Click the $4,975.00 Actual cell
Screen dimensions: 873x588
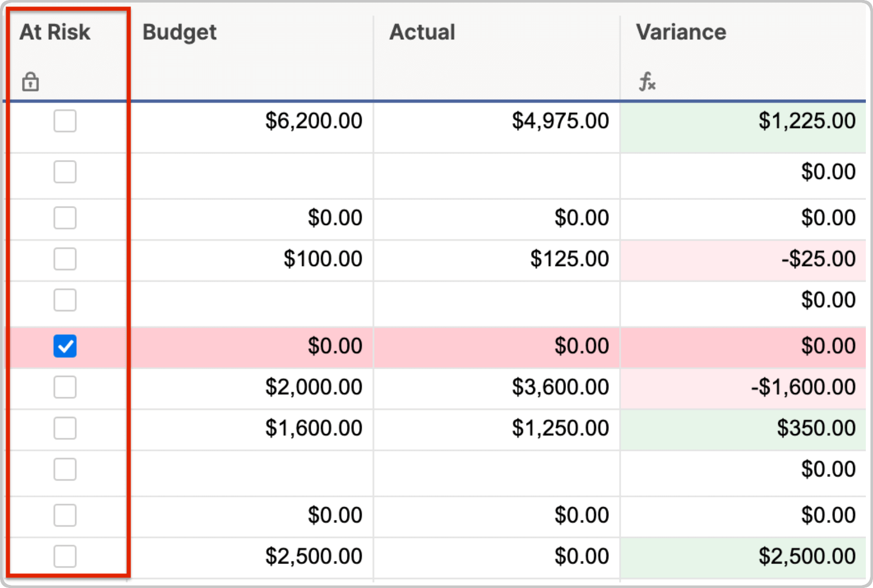coord(560,121)
